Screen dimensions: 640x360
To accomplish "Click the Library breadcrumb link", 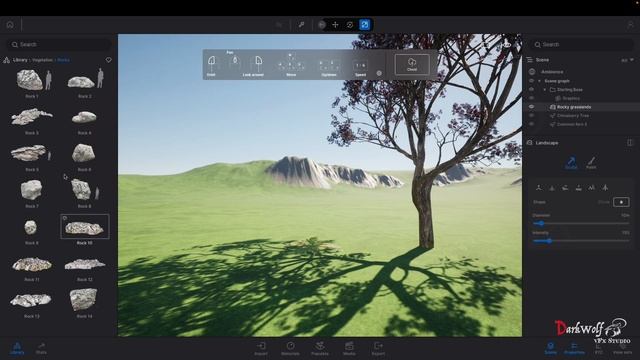I will pyautogui.click(x=20, y=60).
